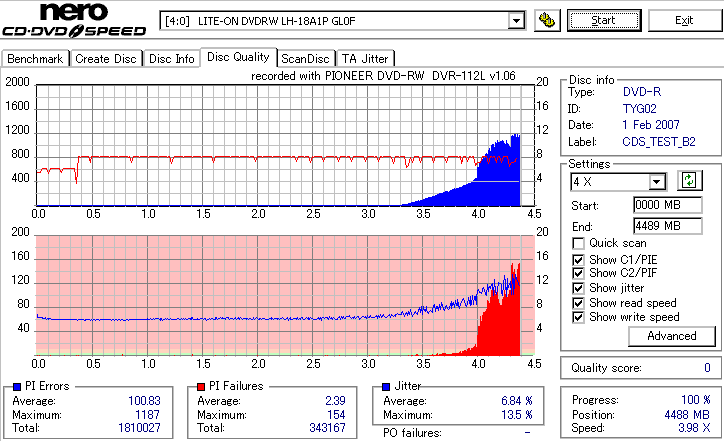The width and height of the screenshot is (724, 441).
Task: Click the Start position 0000 MB field
Action: tap(668, 205)
